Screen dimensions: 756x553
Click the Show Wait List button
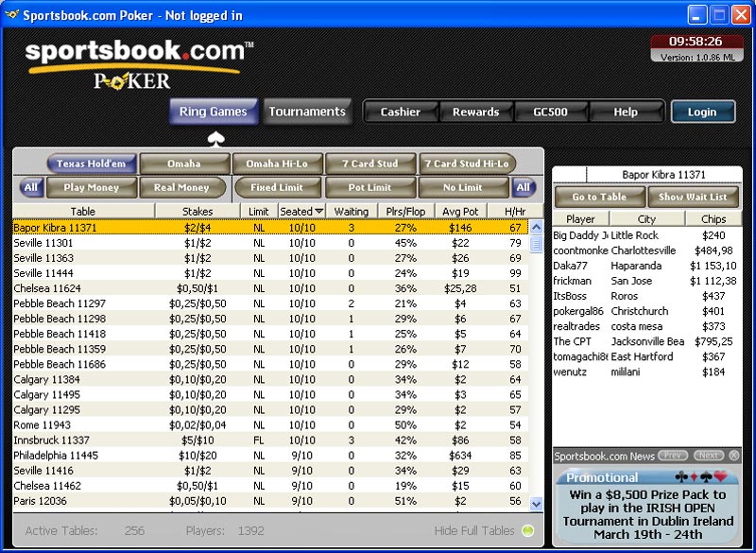pyautogui.click(x=693, y=197)
